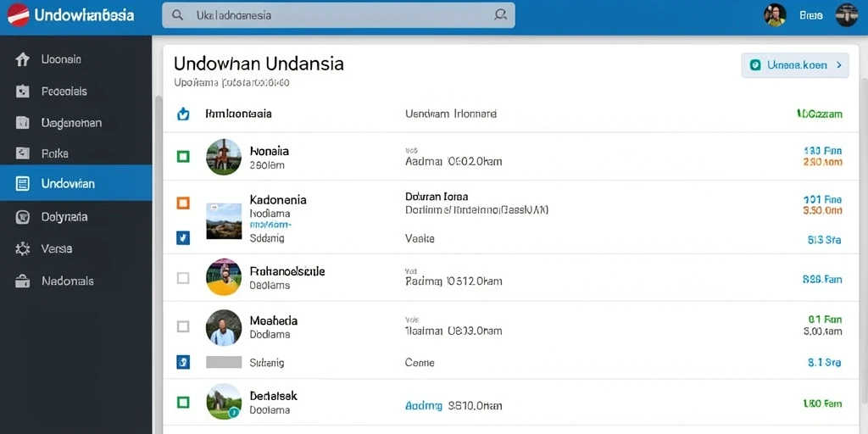Viewport: 868px width, 434px height.
Task: Click the list icon beside Undowhan
Action: click(x=23, y=184)
